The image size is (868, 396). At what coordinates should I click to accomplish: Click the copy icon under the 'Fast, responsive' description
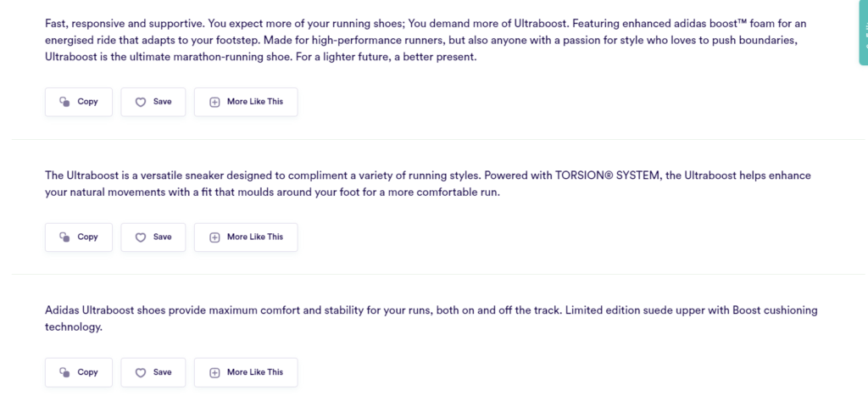coord(64,102)
